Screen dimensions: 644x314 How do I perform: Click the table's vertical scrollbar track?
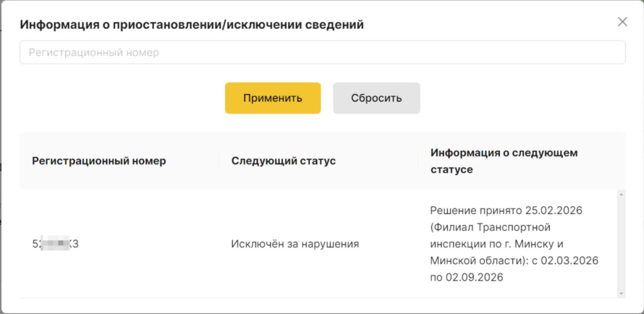(621, 244)
